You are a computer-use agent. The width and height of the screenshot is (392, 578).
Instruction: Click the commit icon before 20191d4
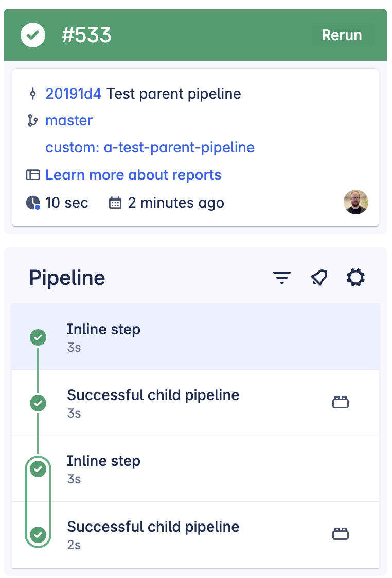(33, 94)
